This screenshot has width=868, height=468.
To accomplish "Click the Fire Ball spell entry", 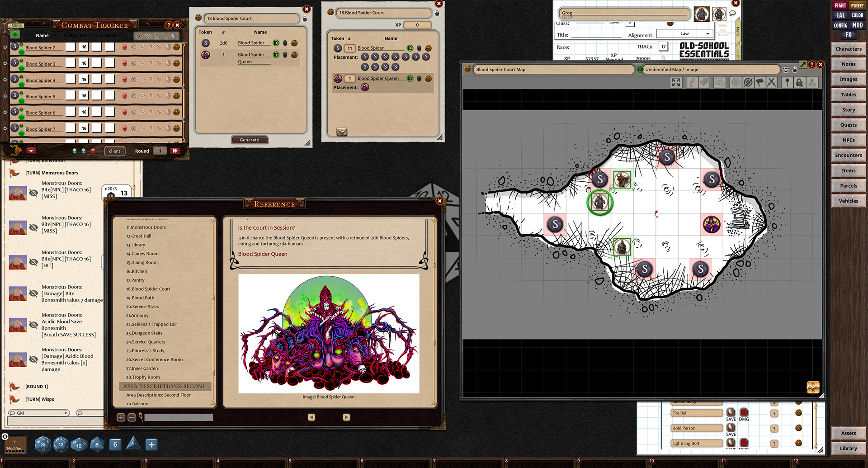I will coord(697,413).
